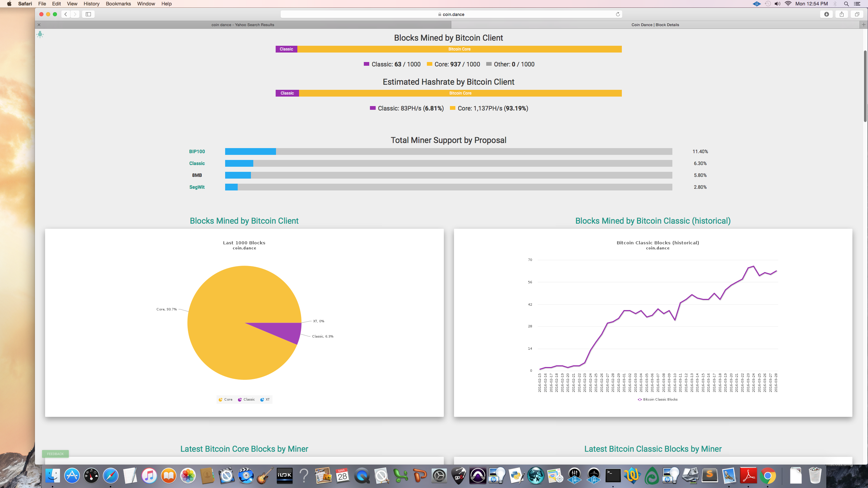Show all tabs overview button
Screen dimensions: 868x488
[857, 14]
